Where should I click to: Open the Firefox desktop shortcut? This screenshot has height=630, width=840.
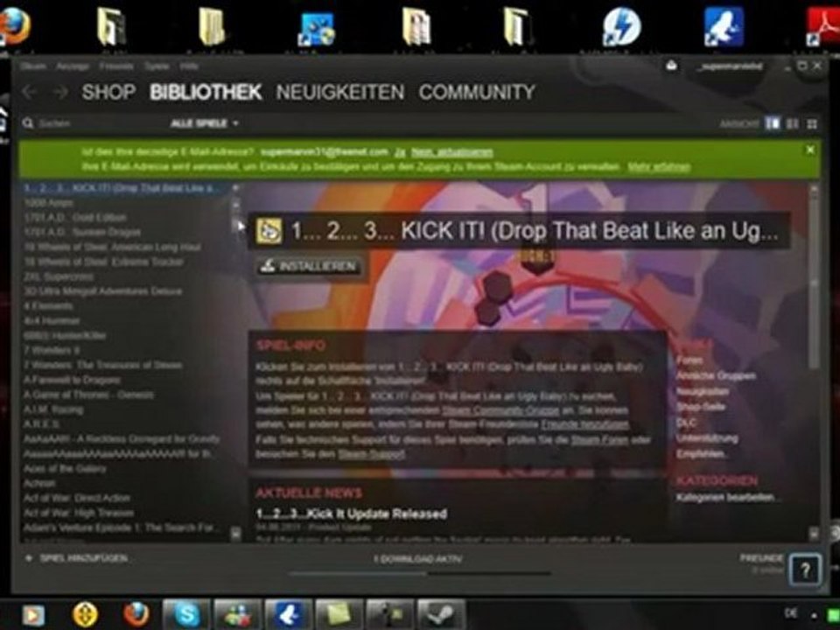tap(15, 25)
